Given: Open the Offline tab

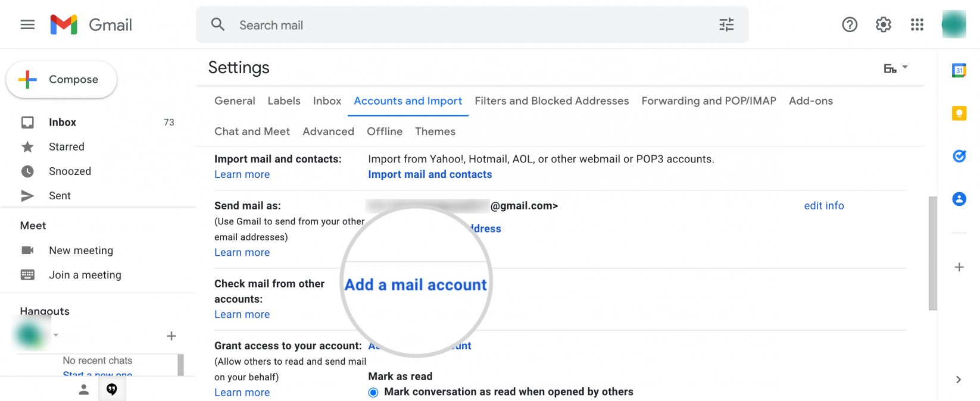Looking at the screenshot, I should point(385,131).
